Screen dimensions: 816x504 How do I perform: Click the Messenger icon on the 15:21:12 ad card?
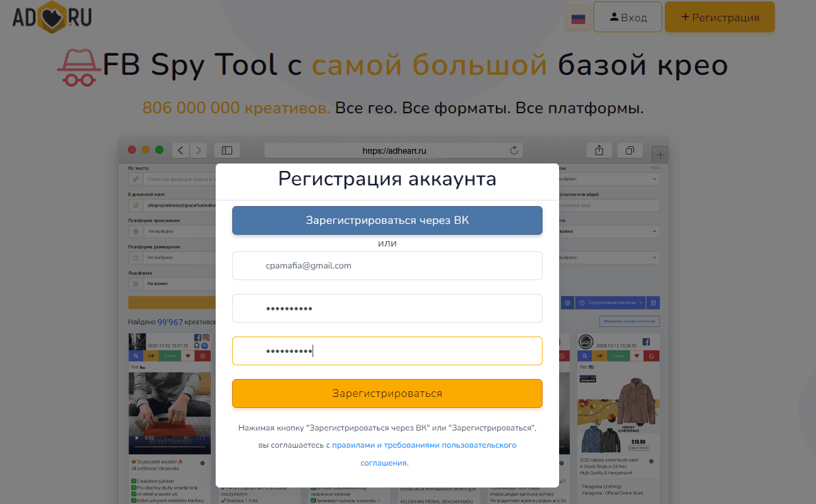(x=205, y=345)
